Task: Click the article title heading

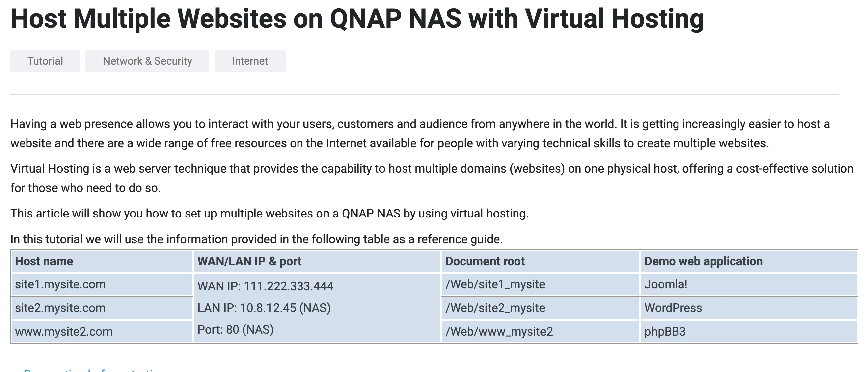Action: pyautogui.click(x=357, y=19)
